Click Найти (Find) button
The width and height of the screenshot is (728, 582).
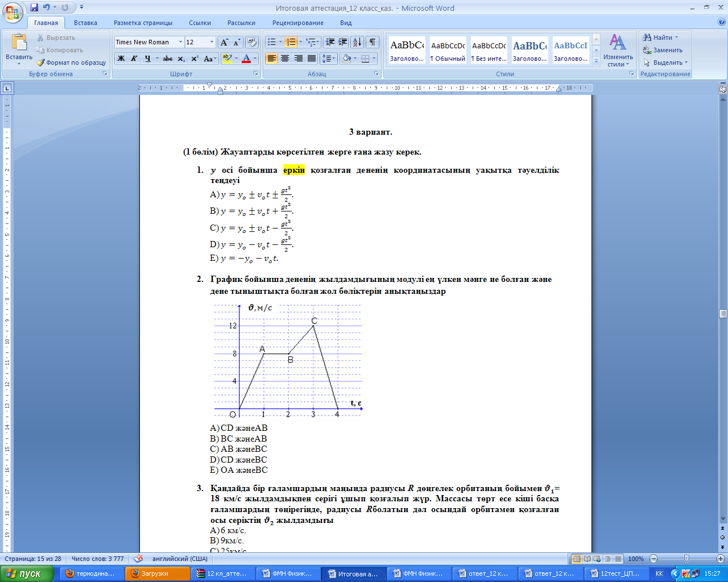click(660, 38)
